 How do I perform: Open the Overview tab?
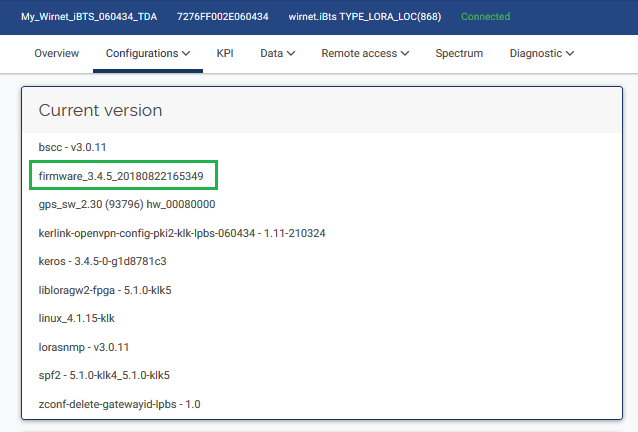(56, 53)
